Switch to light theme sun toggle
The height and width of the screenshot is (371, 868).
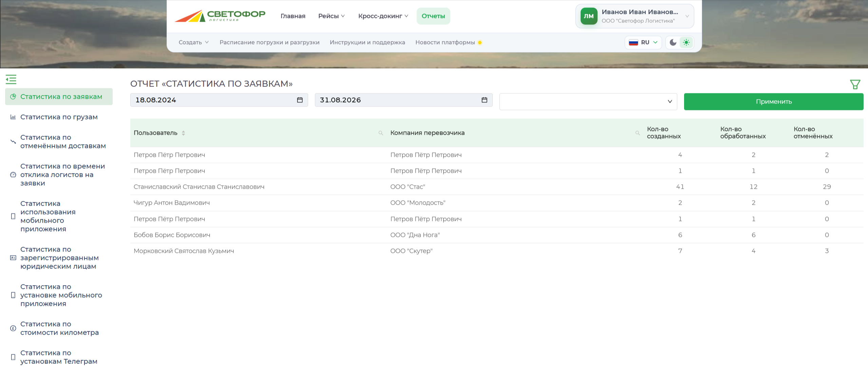[x=686, y=42]
